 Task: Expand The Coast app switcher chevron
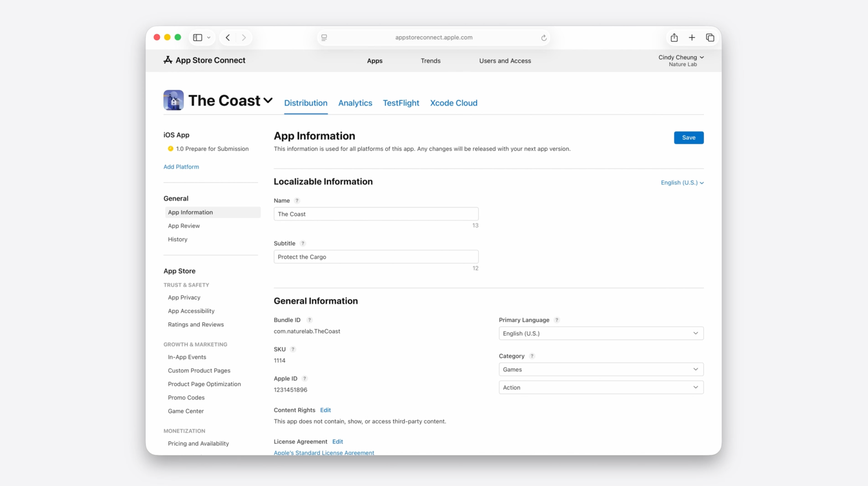[268, 100]
